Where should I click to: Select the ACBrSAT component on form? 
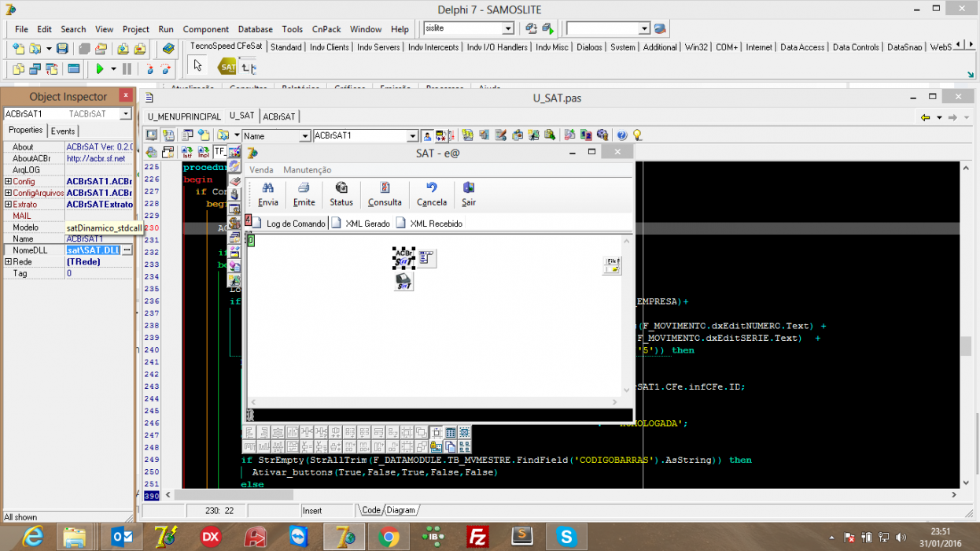click(403, 257)
